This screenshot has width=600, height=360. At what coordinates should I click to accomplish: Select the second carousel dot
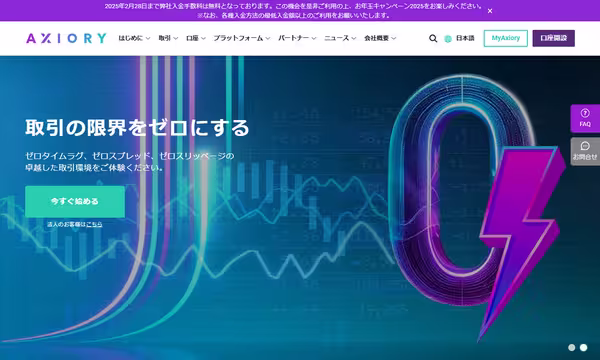tap(584, 347)
